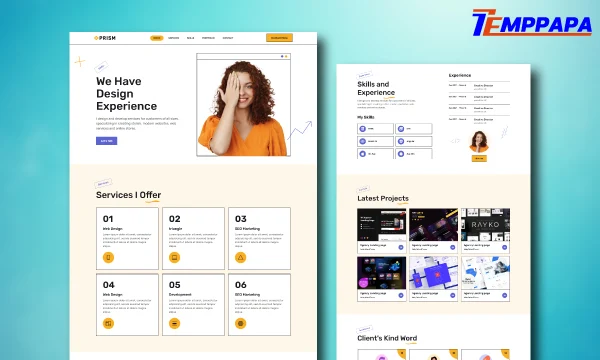Click the PRISM logo in the header
600x360 pixels.
click(x=105, y=38)
